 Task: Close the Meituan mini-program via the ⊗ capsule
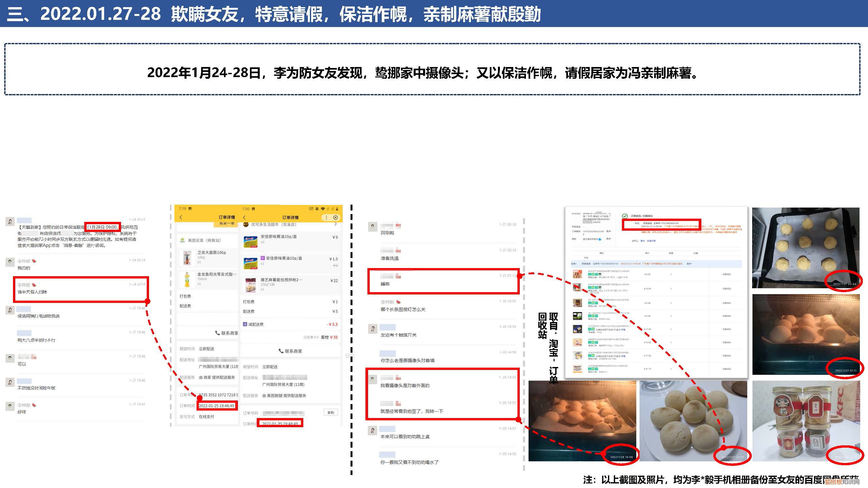[x=336, y=218]
